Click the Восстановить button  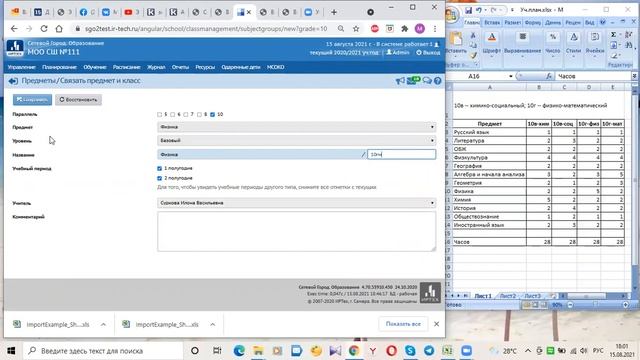pyautogui.click(x=78, y=100)
